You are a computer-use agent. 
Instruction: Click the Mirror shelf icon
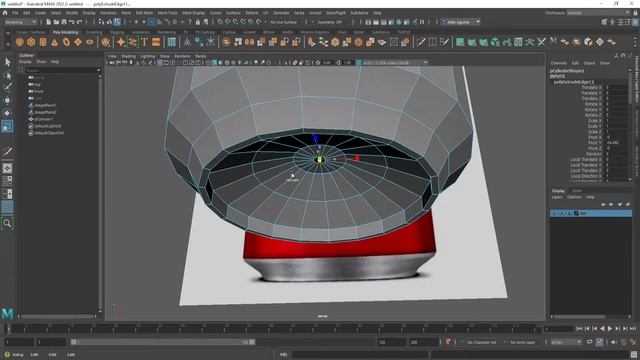249,42
